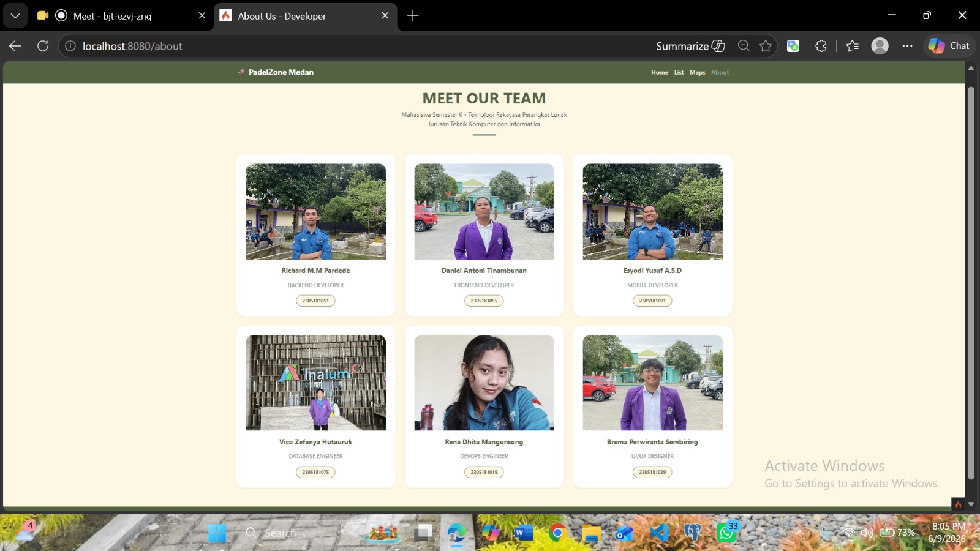
Task: Click the 2305181039 ID badge
Action: pyautogui.click(x=653, y=472)
